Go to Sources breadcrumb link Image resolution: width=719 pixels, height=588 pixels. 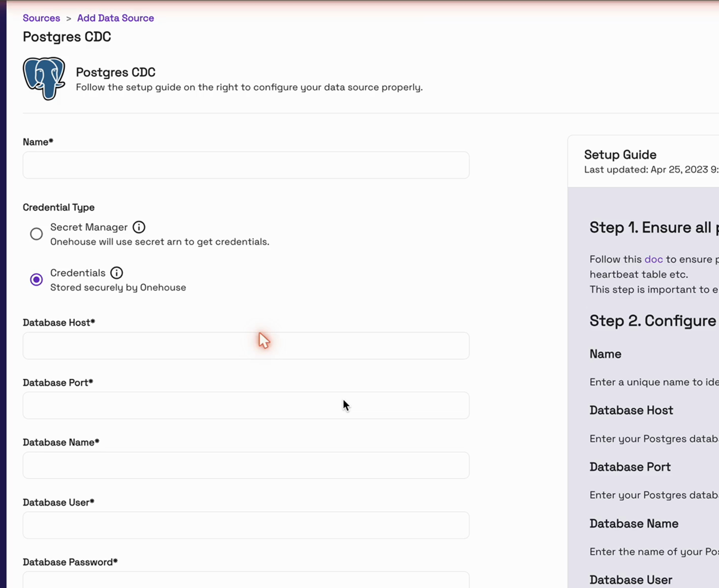(x=41, y=18)
